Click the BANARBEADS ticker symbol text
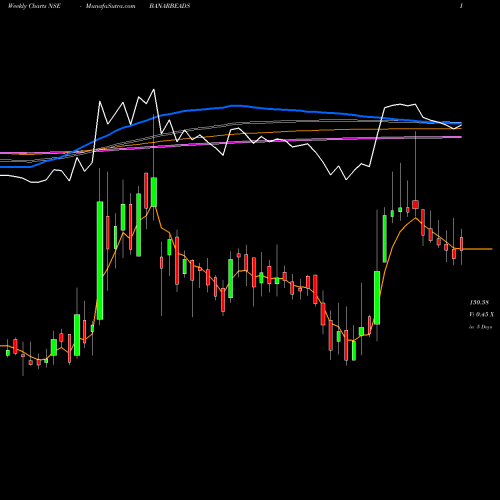Image resolution: width=500 pixels, height=500 pixels. (x=170, y=6)
